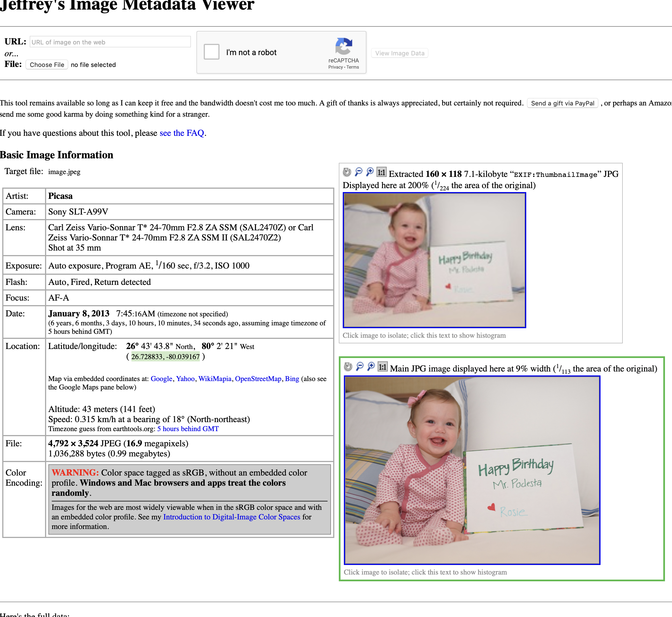Zoom in the main JPG image

(371, 367)
